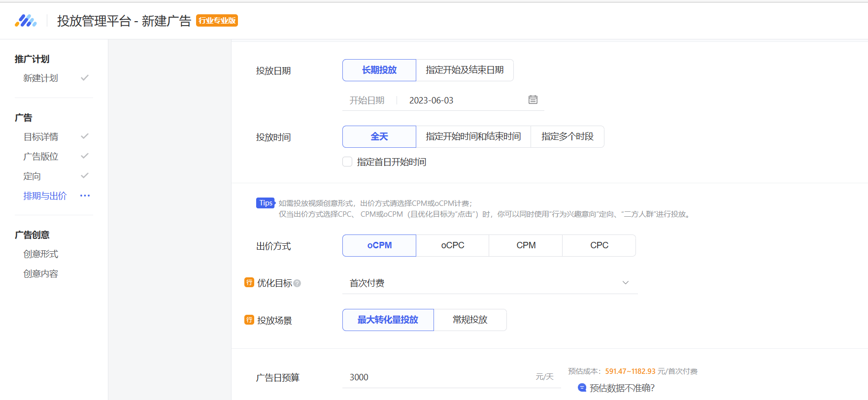
Task: Open the start date calendar icon
Action: (x=533, y=100)
